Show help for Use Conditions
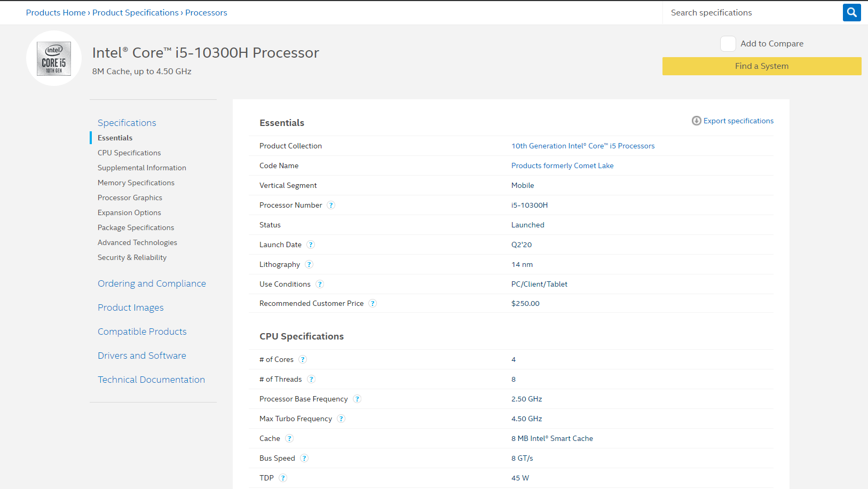 click(x=320, y=284)
